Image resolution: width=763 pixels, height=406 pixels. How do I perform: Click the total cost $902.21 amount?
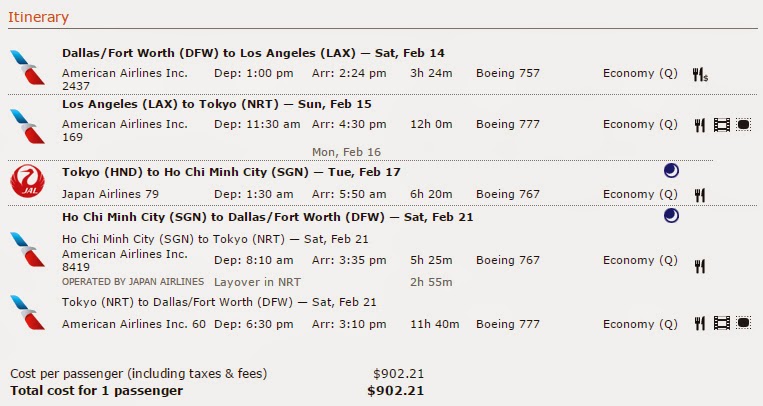pos(396,391)
